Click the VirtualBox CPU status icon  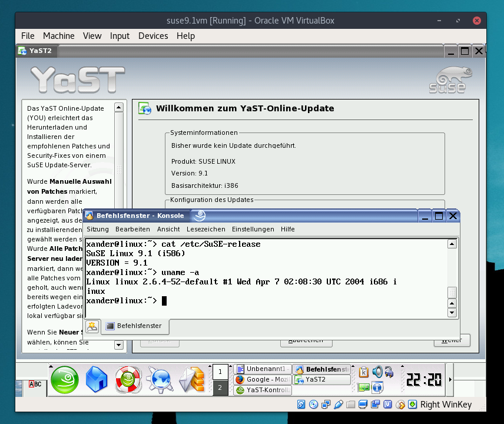(x=387, y=405)
